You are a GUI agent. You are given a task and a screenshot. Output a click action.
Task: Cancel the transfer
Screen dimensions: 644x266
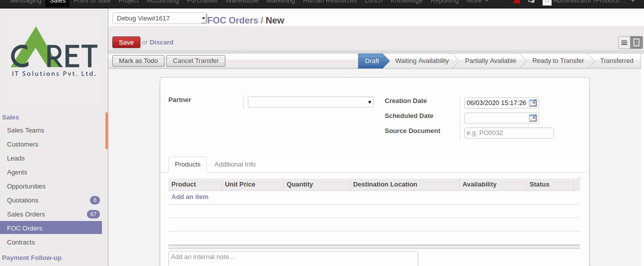coord(196,61)
